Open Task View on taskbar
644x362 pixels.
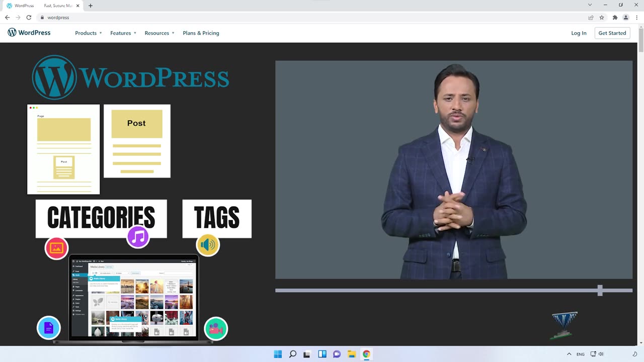coord(307,354)
